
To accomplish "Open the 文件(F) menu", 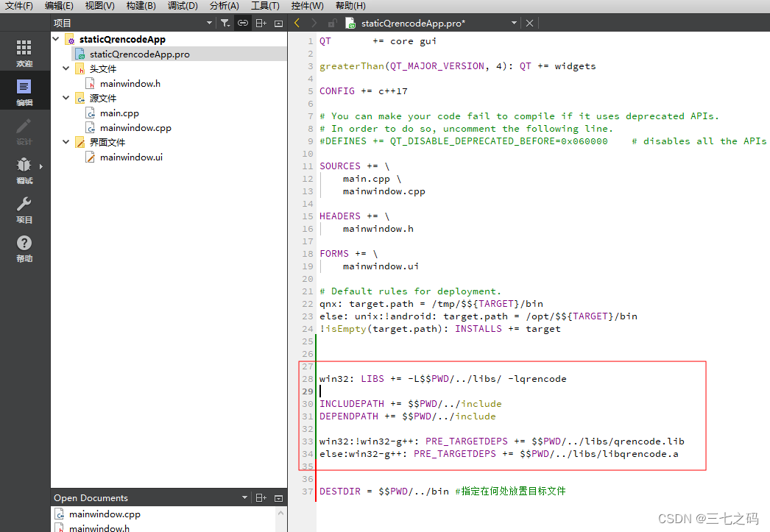I will (x=18, y=6).
